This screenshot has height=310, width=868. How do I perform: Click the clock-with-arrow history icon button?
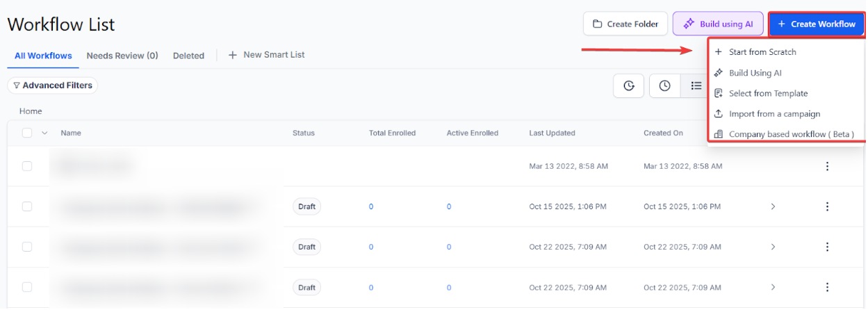[629, 85]
